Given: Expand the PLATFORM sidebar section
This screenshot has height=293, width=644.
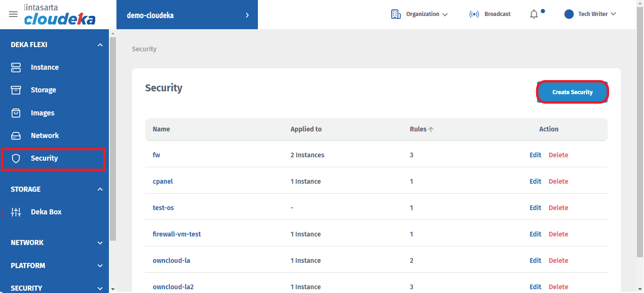Looking at the screenshot, I should point(100,266).
